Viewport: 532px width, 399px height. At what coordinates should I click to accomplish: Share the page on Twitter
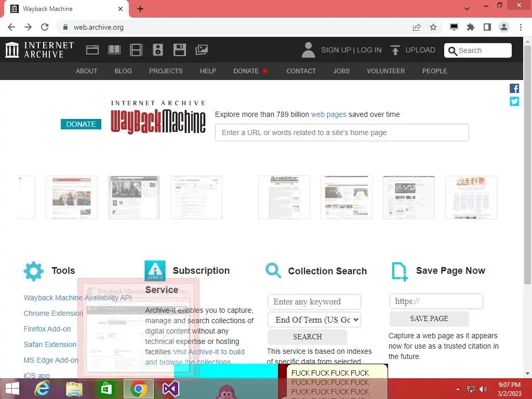coord(514,101)
